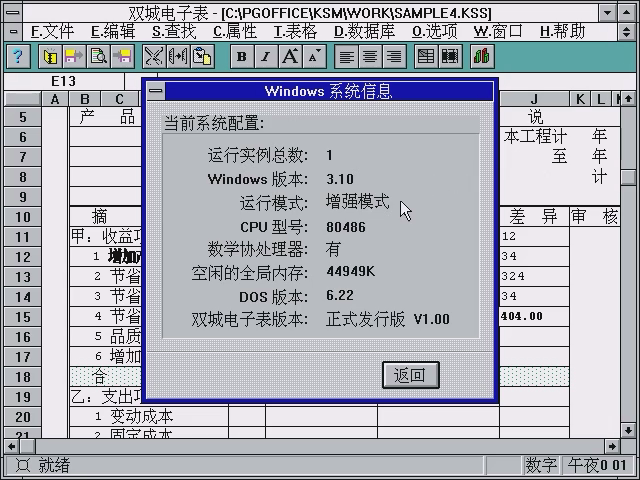
Task: Select column J header
Action: click(534, 99)
